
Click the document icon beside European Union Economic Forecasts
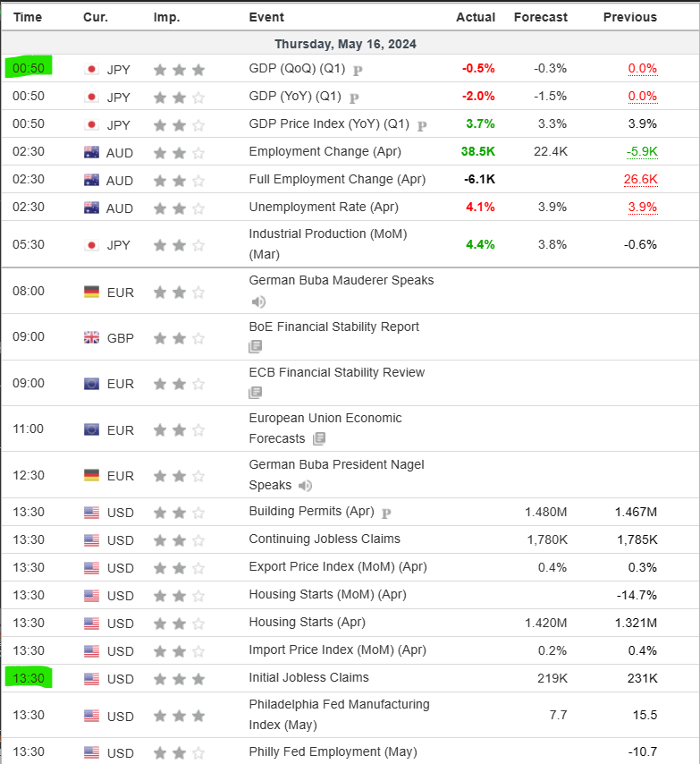click(319, 439)
